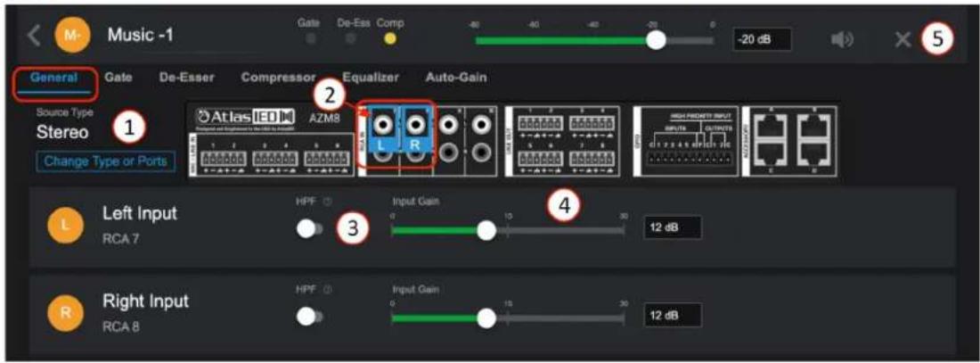Click the Left Input gain slider handle
The image size is (980, 363).
[486, 231]
